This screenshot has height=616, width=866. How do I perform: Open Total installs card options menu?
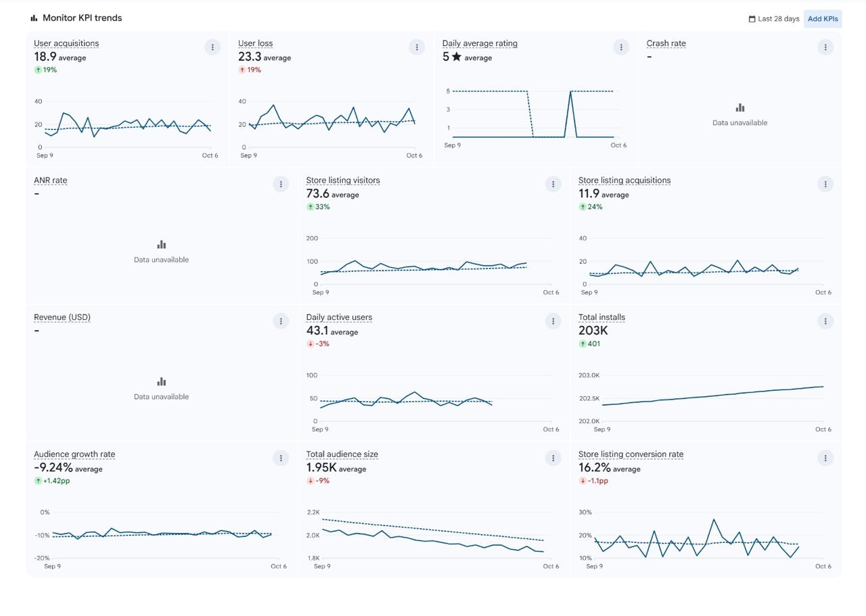(x=825, y=321)
